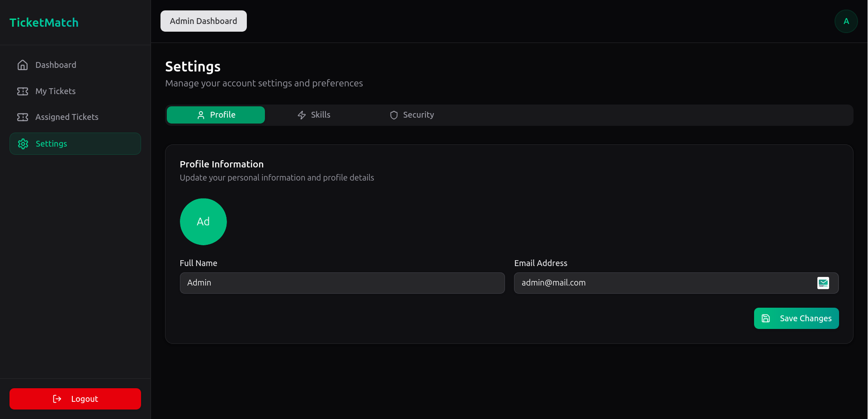Click the 'Settings' page heading

(x=193, y=67)
